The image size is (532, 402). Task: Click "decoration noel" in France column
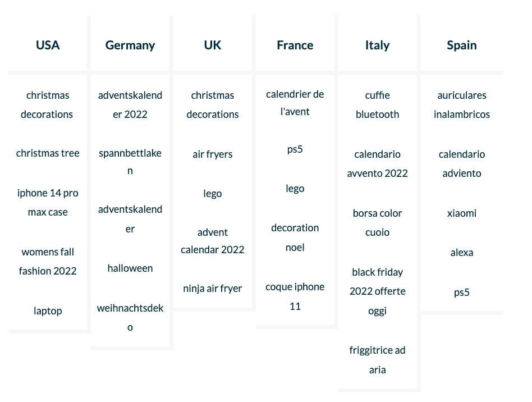click(295, 237)
